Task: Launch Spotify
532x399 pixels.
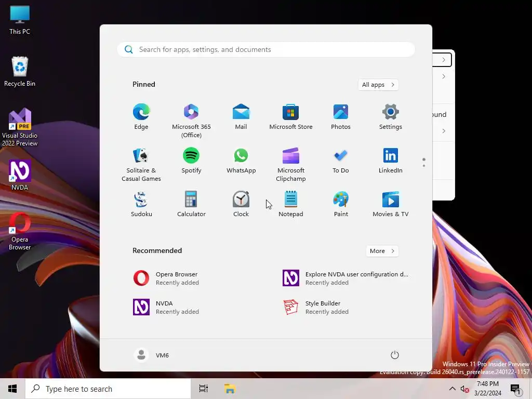Action: (x=191, y=161)
